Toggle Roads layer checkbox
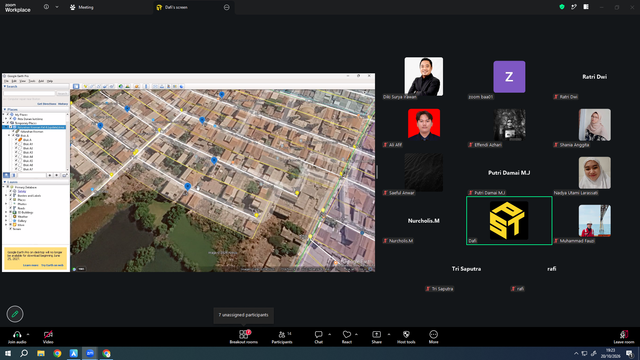640x360 pixels. pos(11,208)
